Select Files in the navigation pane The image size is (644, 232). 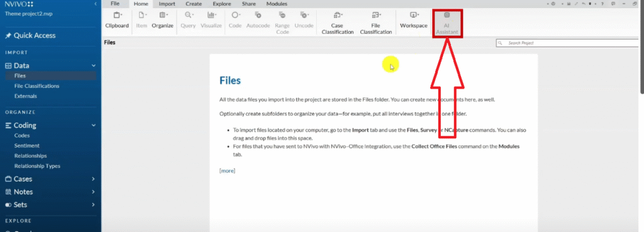pos(50,76)
